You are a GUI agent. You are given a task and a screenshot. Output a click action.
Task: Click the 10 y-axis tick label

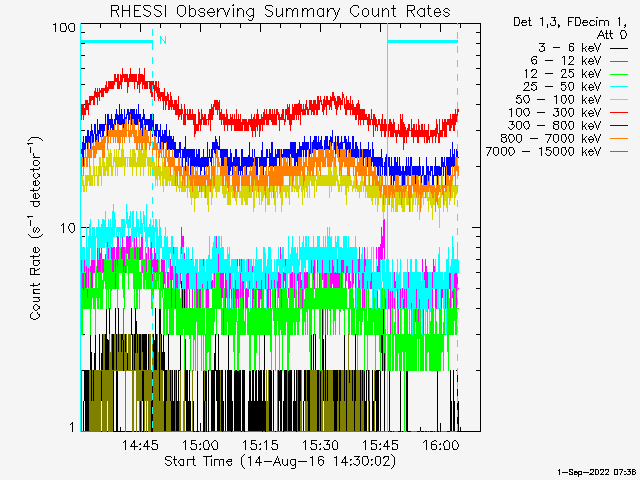click(68, 228)
